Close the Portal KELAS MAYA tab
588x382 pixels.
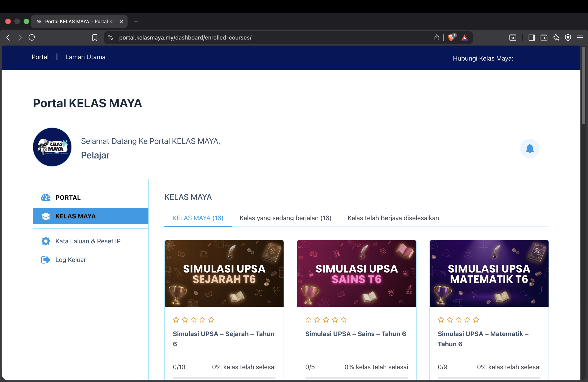121,22
